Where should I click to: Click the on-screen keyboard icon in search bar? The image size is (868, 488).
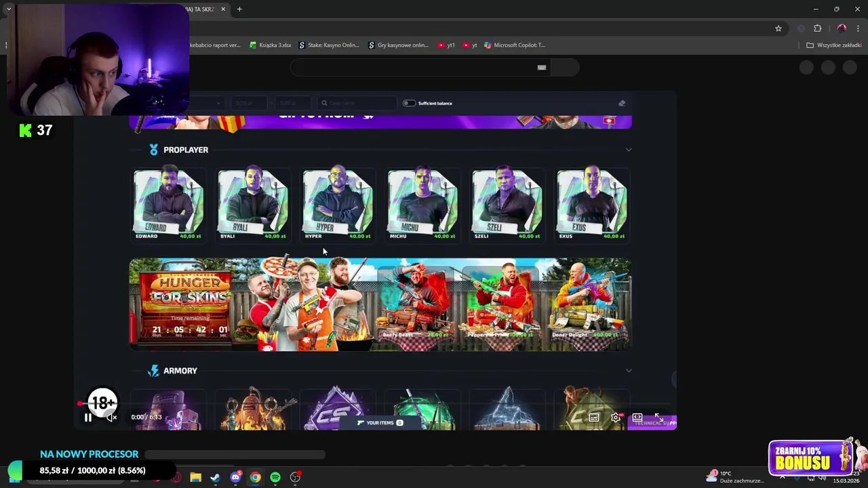[x=542, y=67]
